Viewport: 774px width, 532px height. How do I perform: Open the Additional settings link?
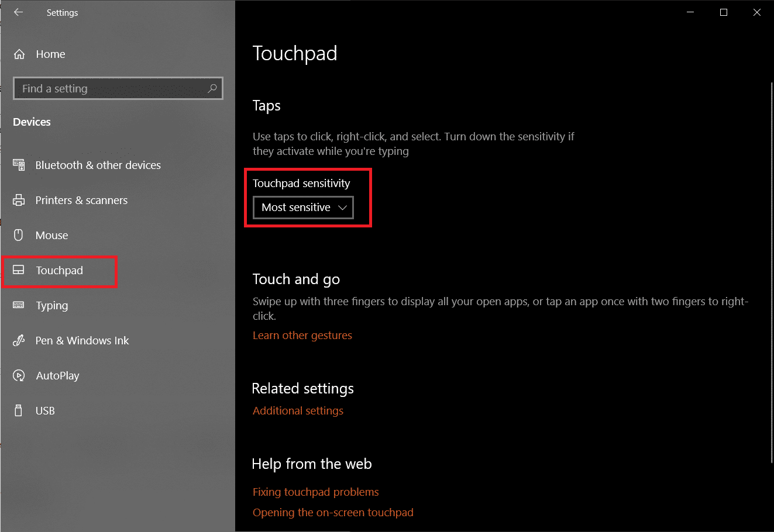pos(298,411)
